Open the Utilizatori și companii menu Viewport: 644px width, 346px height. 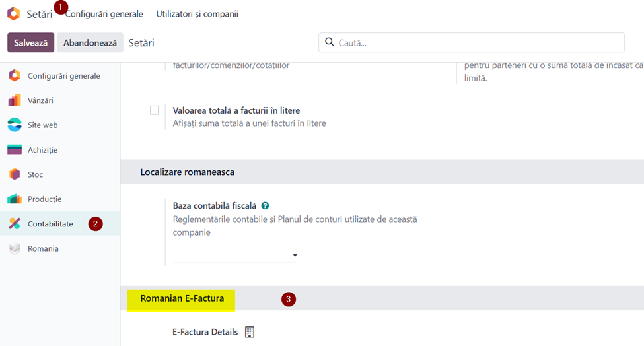point(197,14)
